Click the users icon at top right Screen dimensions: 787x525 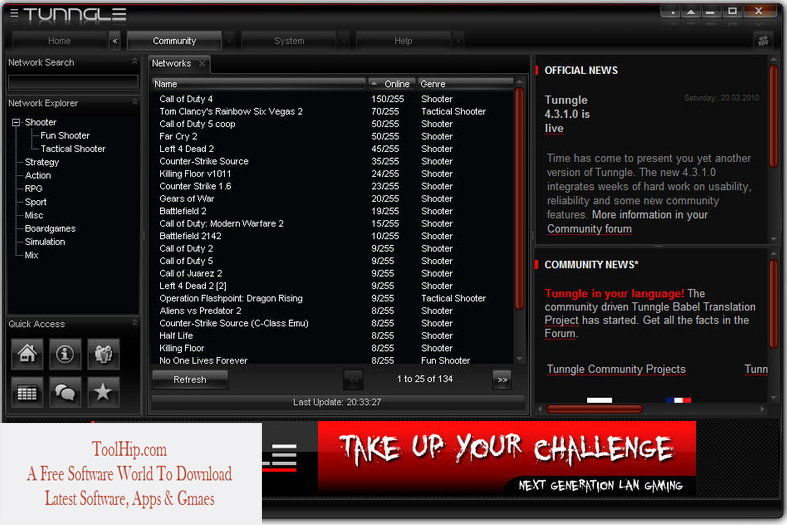(x=763, y=41)
